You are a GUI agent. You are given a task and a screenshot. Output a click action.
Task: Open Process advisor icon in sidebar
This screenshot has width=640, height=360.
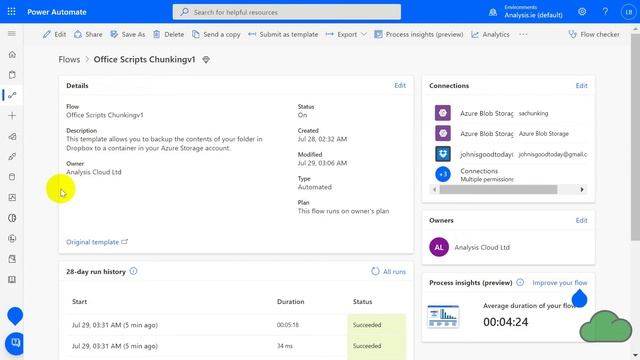coord(12,238)
